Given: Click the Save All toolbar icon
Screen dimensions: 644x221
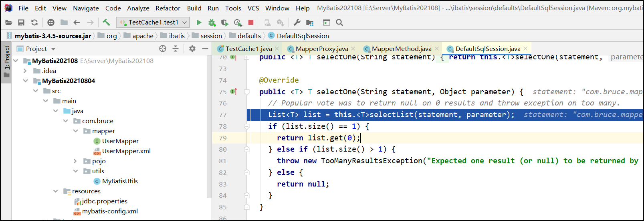Looking at the screenshot, I should pyautogui.click(x=21, y=22).
